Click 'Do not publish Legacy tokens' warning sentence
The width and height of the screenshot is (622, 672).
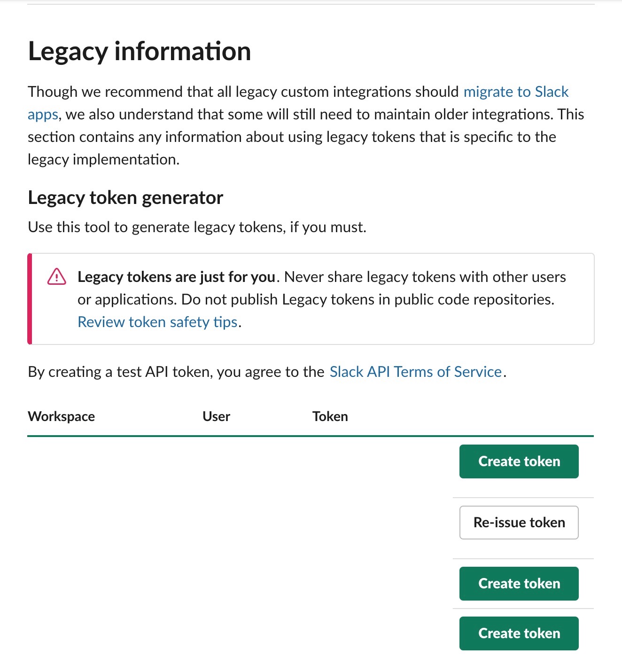(x=368, y=299)
